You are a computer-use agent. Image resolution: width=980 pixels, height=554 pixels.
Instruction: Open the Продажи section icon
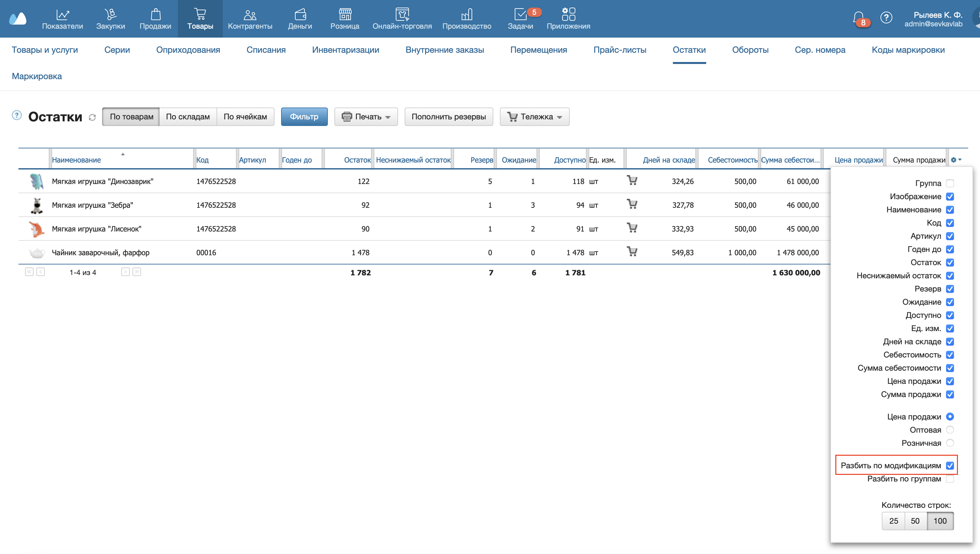[x=155, y=15]
